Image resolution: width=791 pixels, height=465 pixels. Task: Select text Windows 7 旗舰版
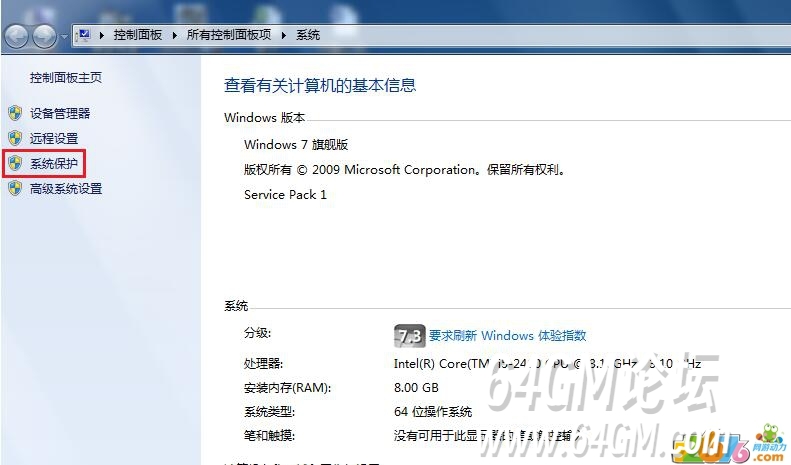296,145
